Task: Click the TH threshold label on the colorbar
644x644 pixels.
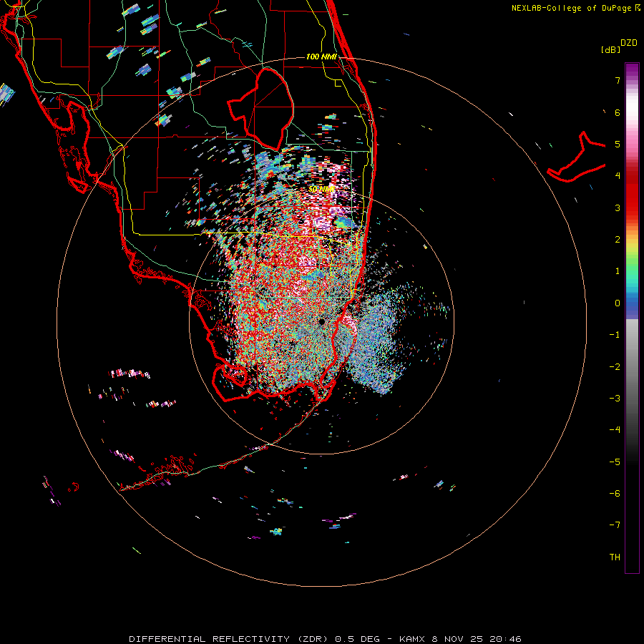Action: point(615,557)
